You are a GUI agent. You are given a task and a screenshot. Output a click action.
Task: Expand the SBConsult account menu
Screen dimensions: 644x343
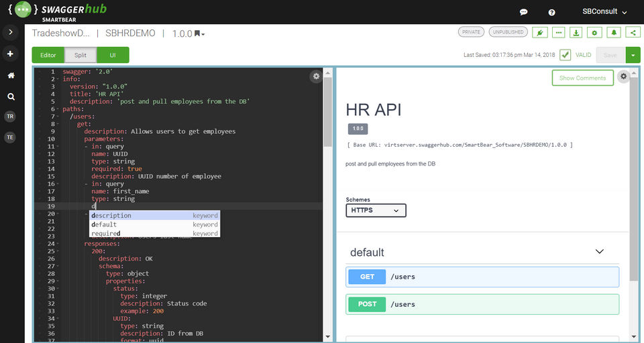click(604, 11)
